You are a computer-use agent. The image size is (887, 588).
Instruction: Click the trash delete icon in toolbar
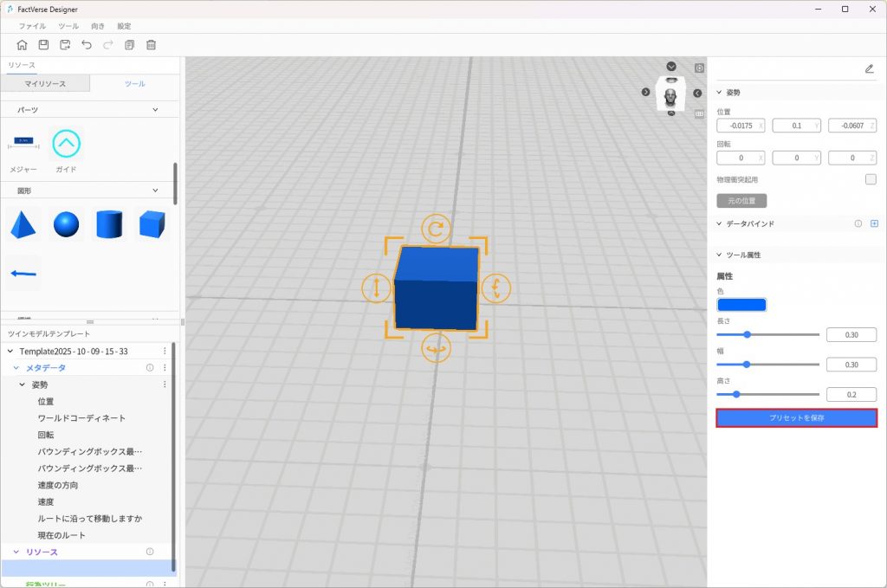pos(151,45)
